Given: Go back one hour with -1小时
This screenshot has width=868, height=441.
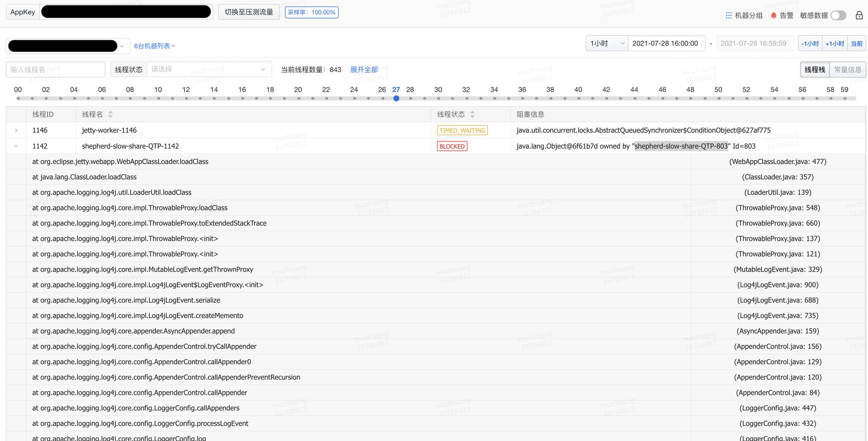Looking at the screenshot, I should pos(810,43).
